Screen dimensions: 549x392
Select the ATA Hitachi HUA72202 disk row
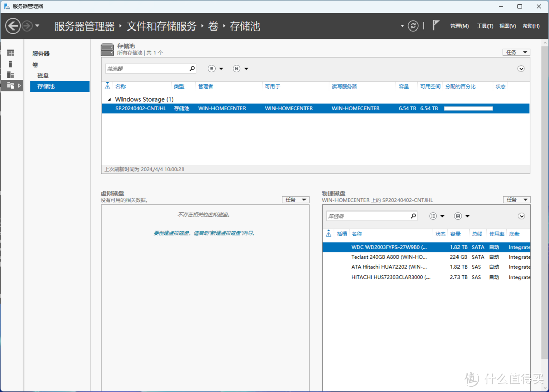point(426,267)
